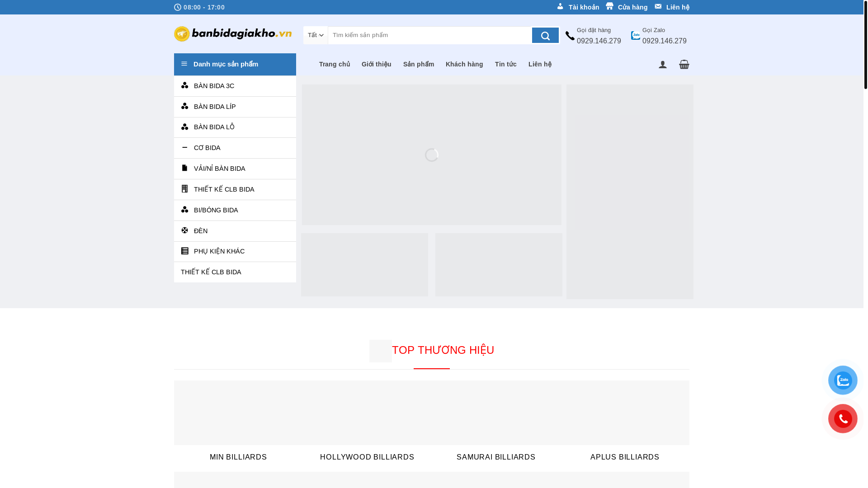The image size is (868, 488).
Task: Open the ĐÈN category
Action: 235,231
